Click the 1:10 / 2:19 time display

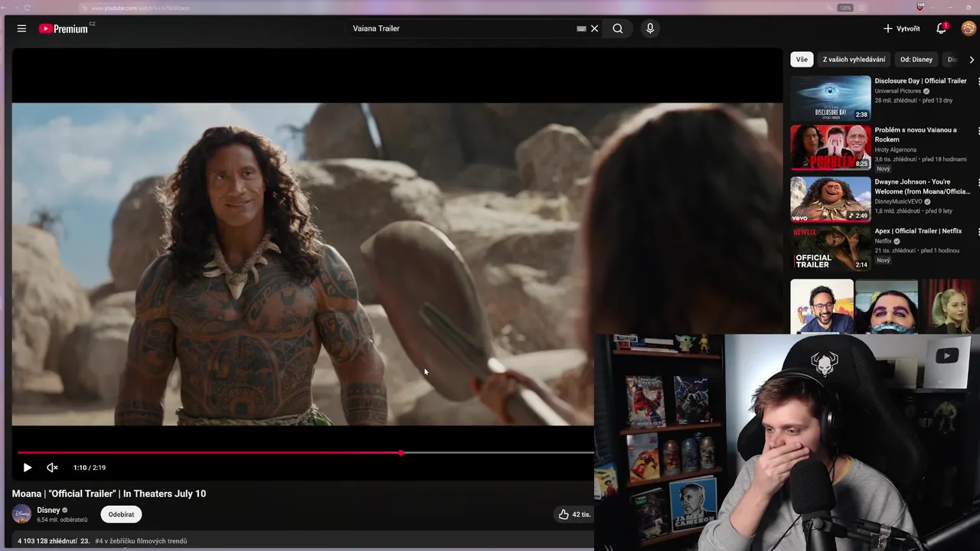pos(90,468)
